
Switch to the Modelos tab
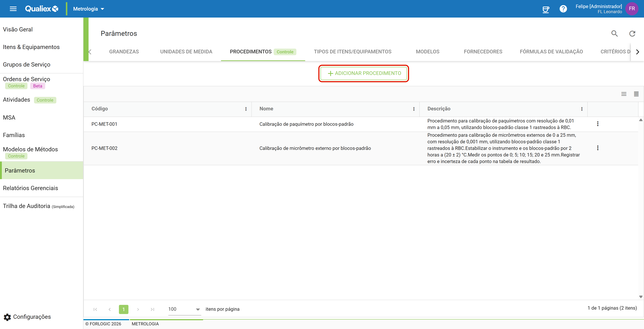point(428,52)
